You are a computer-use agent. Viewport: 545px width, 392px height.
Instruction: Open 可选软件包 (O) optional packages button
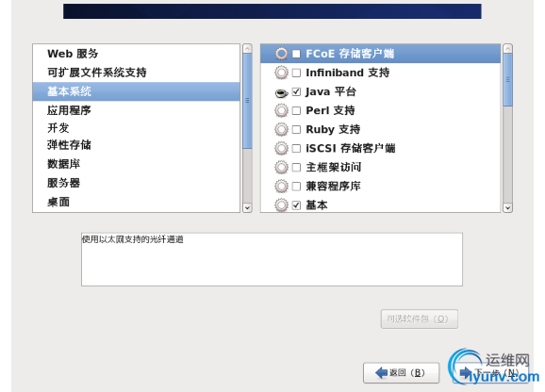click(420, 318)
